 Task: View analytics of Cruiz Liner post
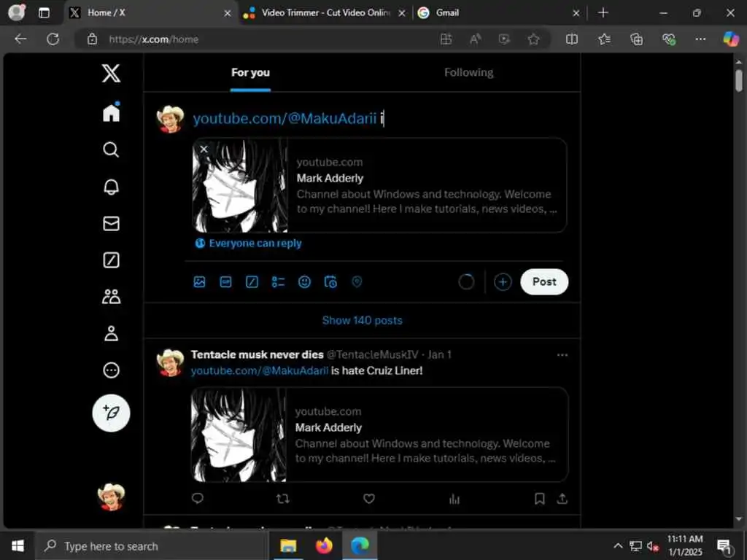point(454,499)
